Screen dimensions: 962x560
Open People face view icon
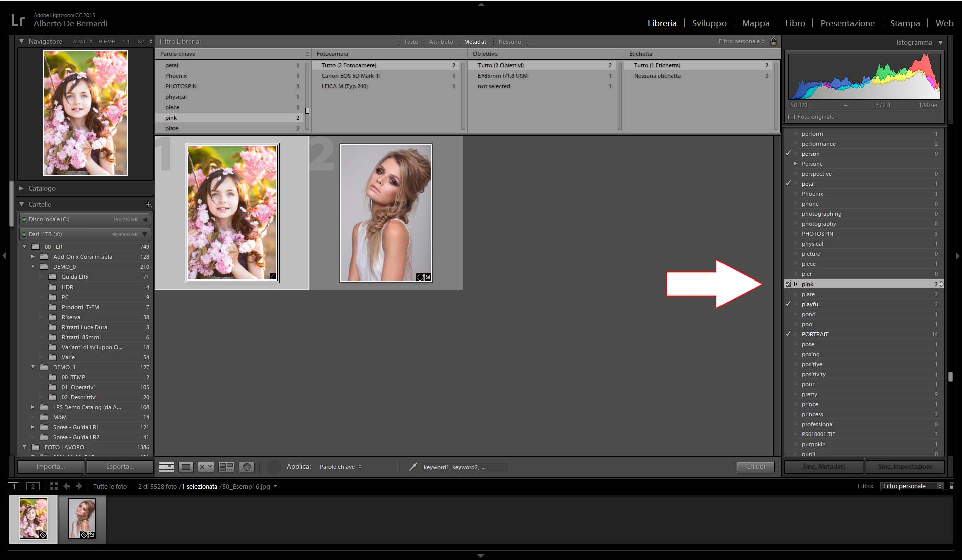coord(247,467)
